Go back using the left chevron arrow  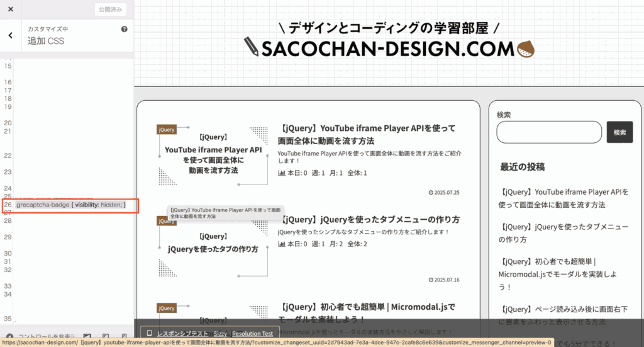point(11,35)
